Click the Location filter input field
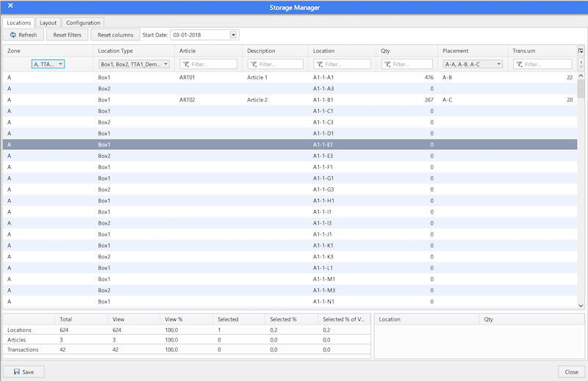This screenshot has width=588, height=381. pos(343,64)
